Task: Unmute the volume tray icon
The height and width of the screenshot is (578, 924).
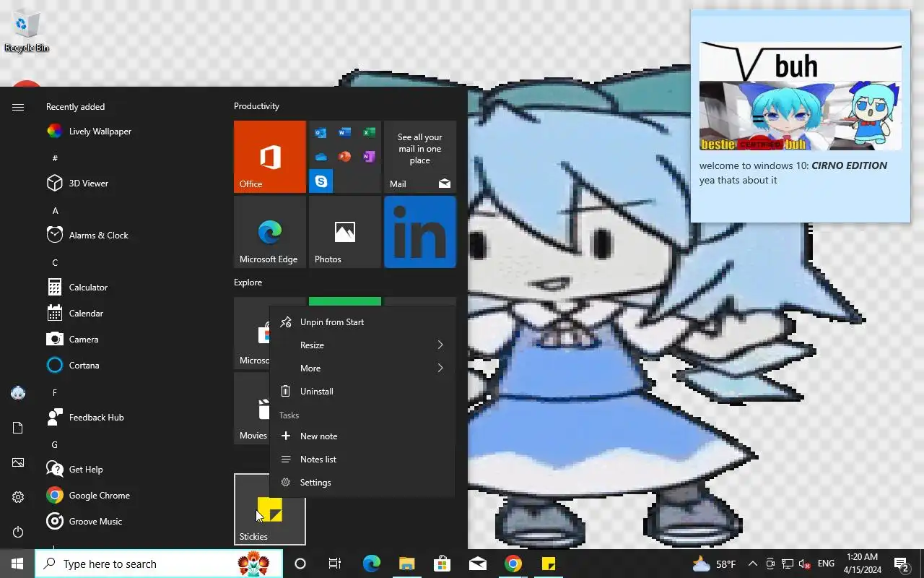Action: tap(805, 564)
